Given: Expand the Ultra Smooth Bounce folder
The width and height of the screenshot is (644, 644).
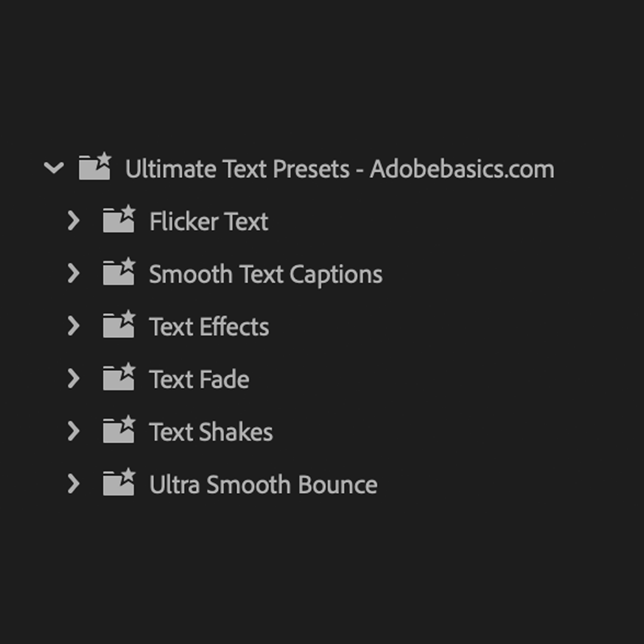Looking at the screenshot, I should point(75,484).
